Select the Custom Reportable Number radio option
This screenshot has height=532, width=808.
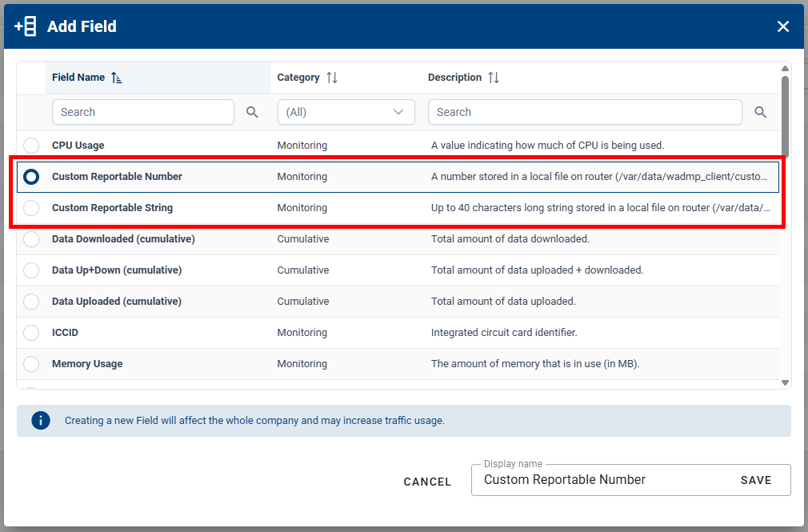pos(31,176)
